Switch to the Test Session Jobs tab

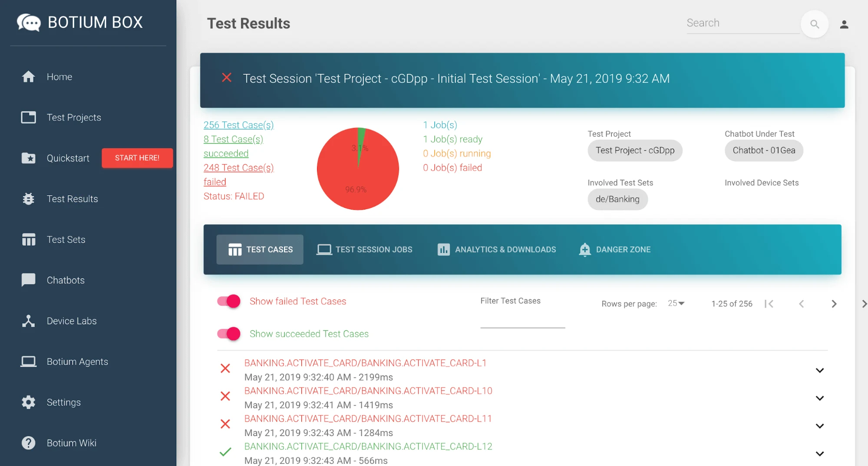pos(365,249)
